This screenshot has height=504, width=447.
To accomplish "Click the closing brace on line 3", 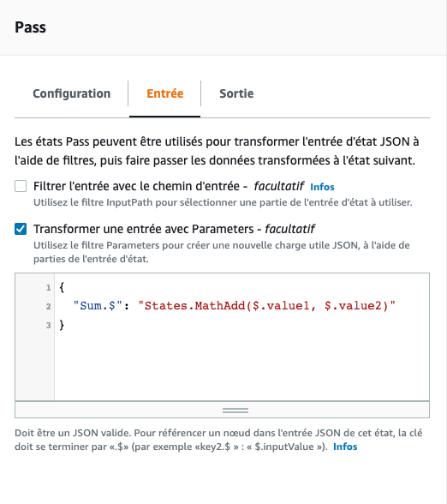I will pos(62,325).
